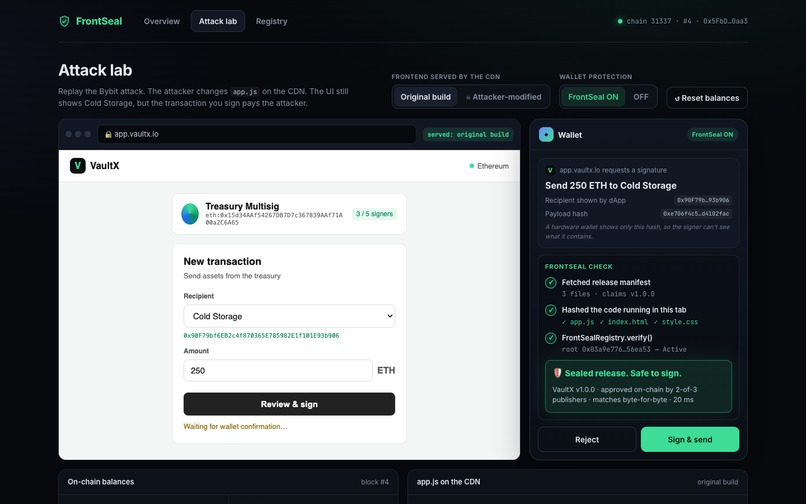This screenshot has height=504, width=806.
Task: Click the checkmark icon next to Fetched release manifest
Action: (x=551, y=282)
